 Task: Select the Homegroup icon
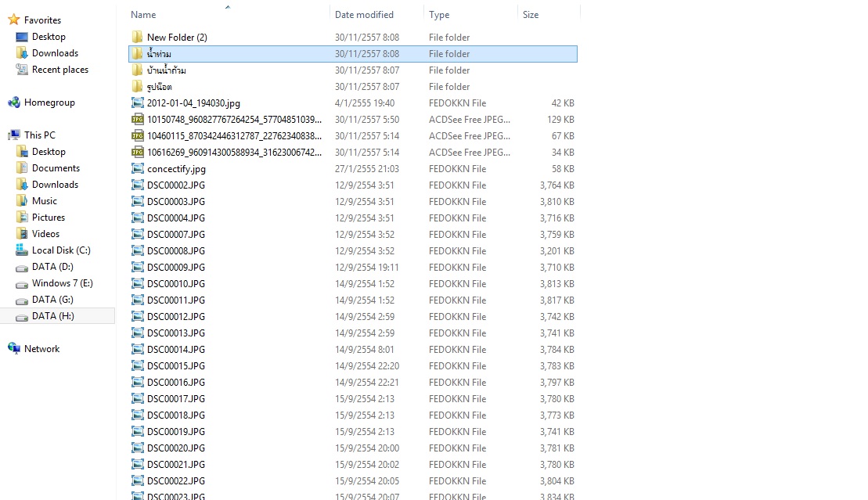pyautogui.click(x=14, y=103)
